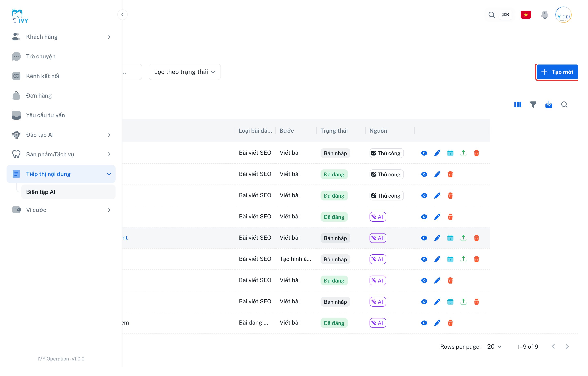Click the blue download export icon

pyautogui.click(x=549, y=105)
